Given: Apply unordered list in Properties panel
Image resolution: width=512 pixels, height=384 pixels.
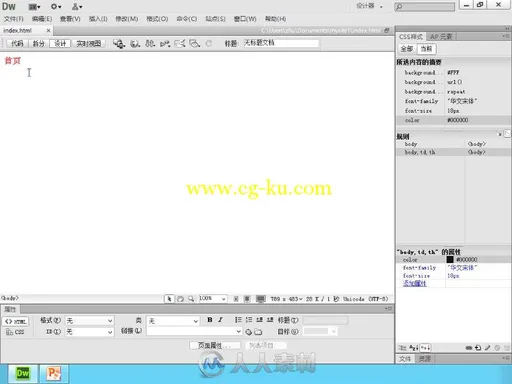Looking at the screenshot, I should pos(238,320).
